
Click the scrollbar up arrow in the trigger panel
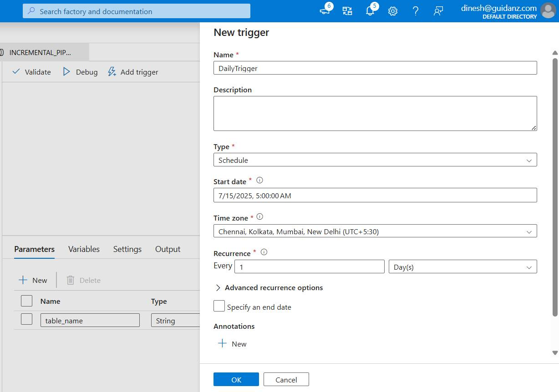click(x=555, y=53)
